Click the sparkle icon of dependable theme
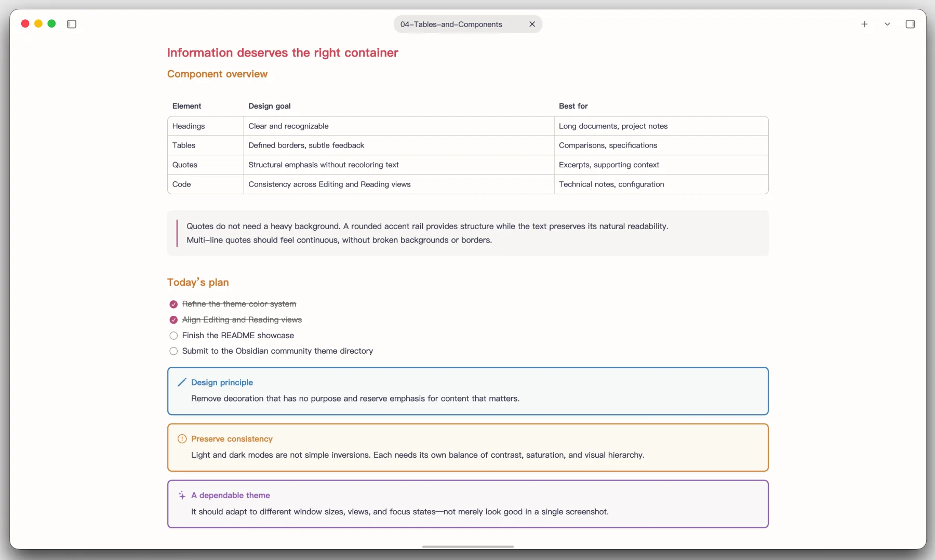The image size is (935, 560). [182, 496]
